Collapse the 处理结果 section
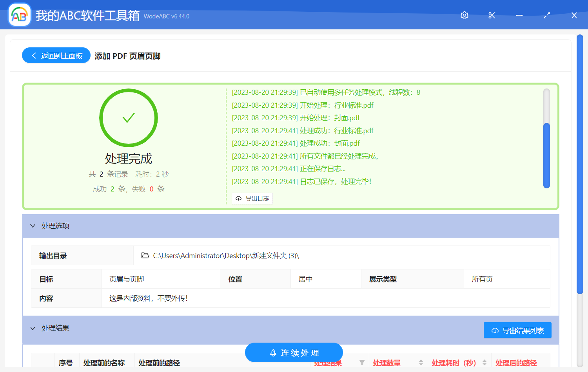 coord(33,328)
